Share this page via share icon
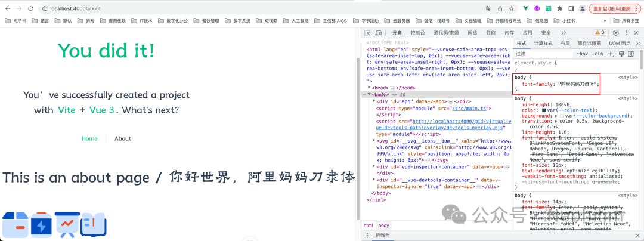644x241 pixels. [500, 8]
